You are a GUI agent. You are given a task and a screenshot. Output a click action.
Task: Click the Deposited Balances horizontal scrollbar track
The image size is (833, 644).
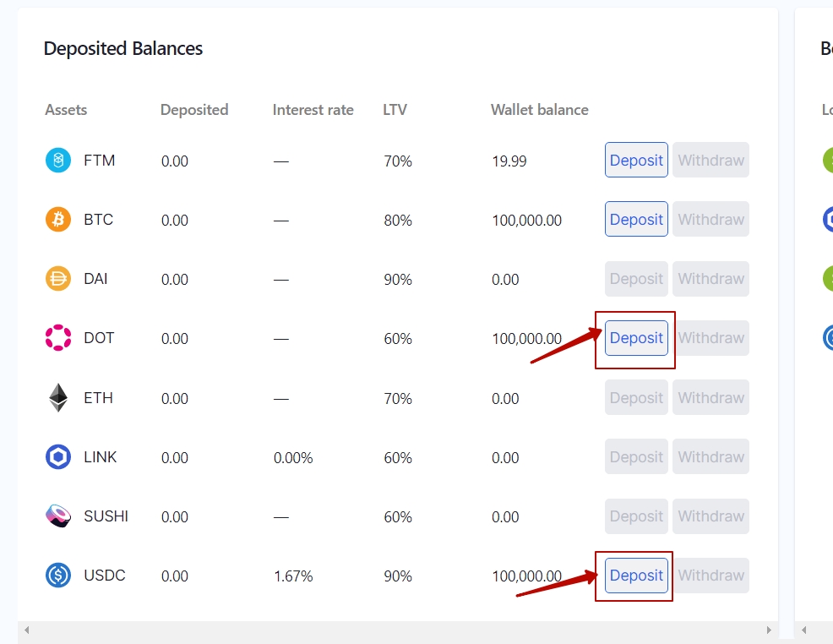pyautogui.click(x=397, y=630)
